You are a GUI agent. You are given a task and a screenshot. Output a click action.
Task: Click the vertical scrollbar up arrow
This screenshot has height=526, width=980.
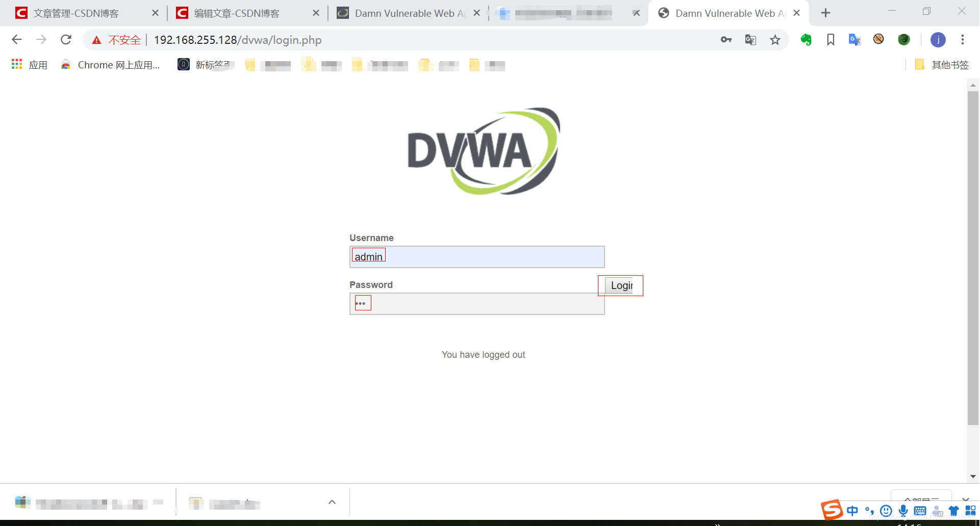pyautogui.click(x=973, y=85)
